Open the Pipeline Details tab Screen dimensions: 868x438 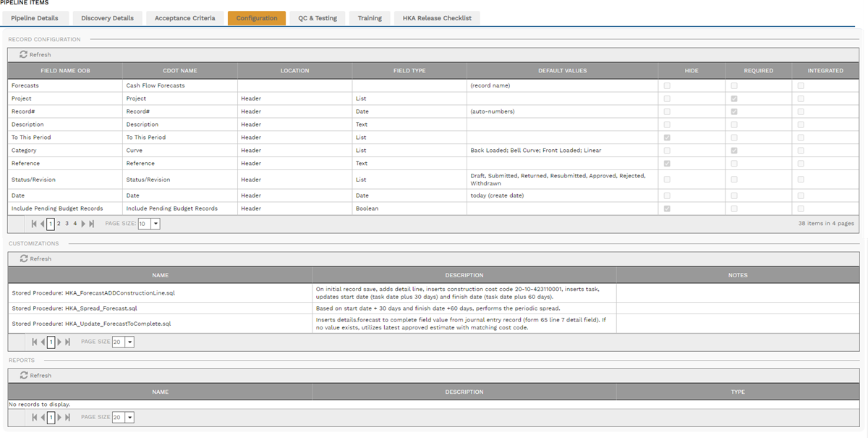click(x=35, y=18)
